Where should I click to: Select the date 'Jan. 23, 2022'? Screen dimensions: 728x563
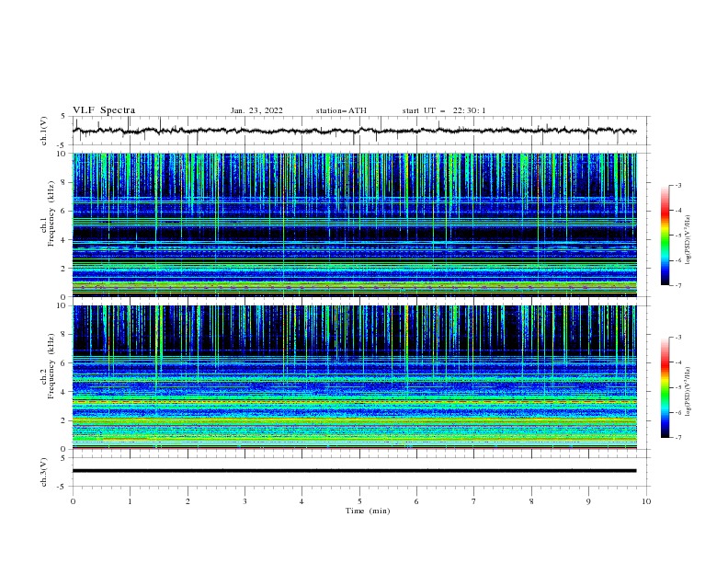tap(256, 110)
